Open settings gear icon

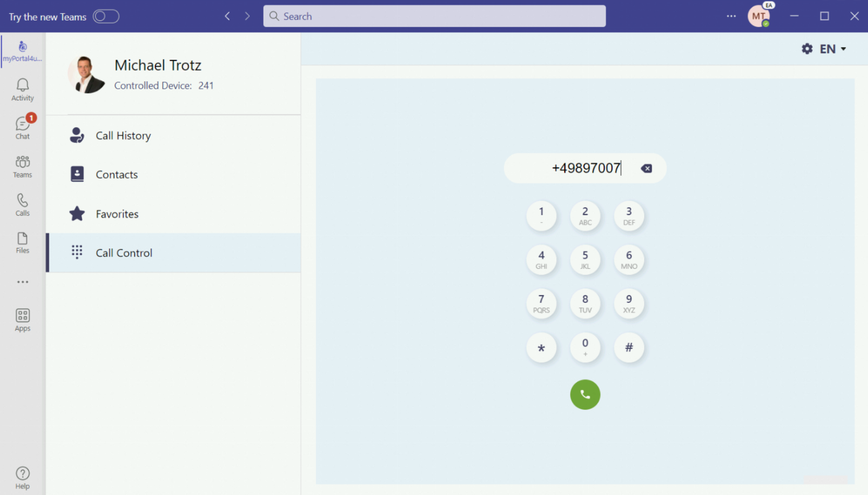(x=807, y=49)
